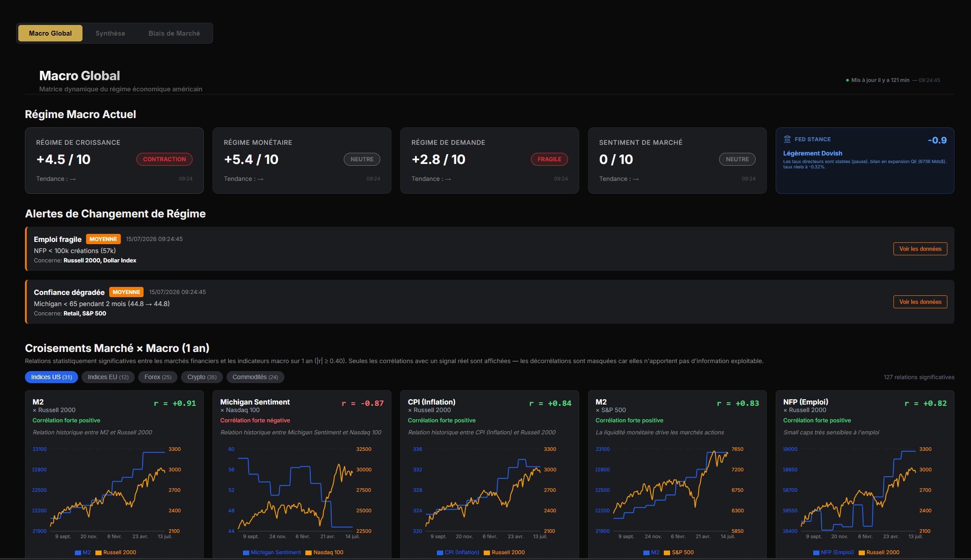Click the orange Nasdaq 100 legend swatch
The image size is (971, 560).
pyautogui.click(x=309, y=553)
